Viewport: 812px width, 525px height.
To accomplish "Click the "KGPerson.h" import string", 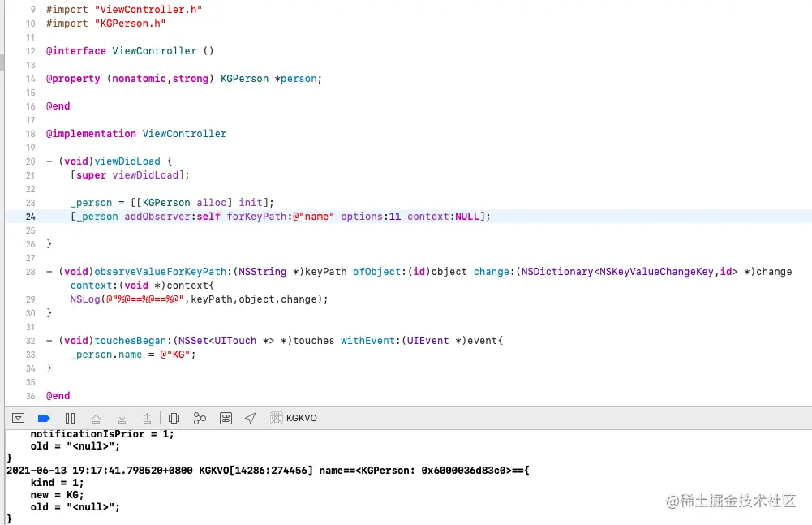I will pos(130,24).
